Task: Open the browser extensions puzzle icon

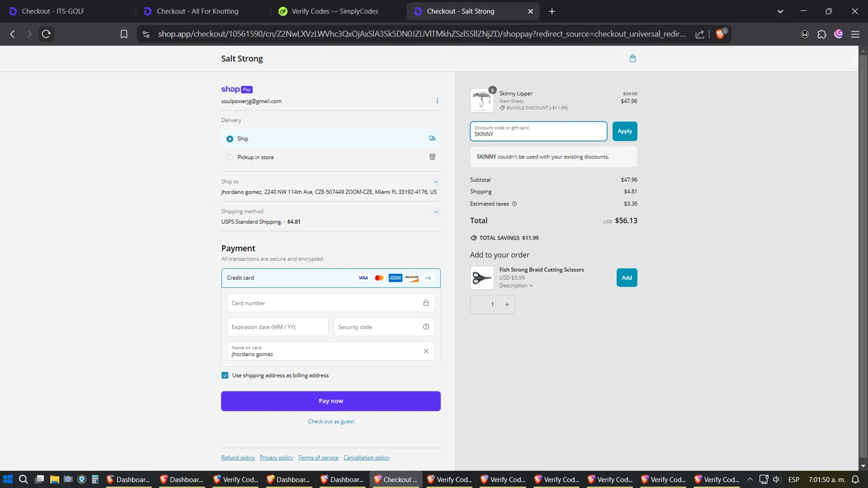Action: pyautogui.click(x=822, y=34)
